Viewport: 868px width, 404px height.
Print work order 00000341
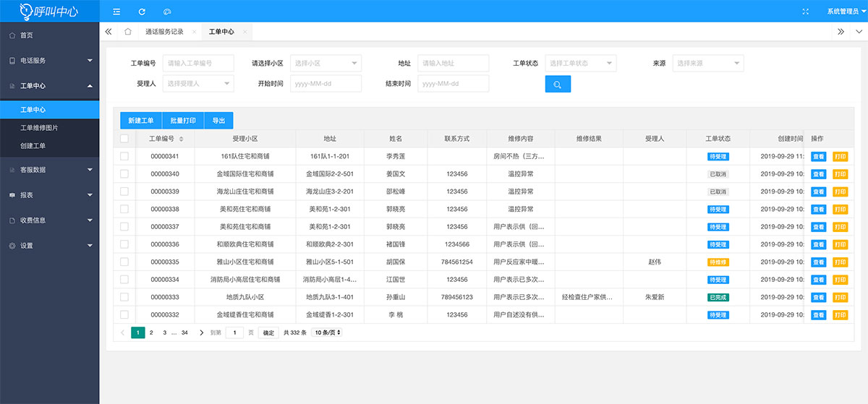tap(840, 156)
